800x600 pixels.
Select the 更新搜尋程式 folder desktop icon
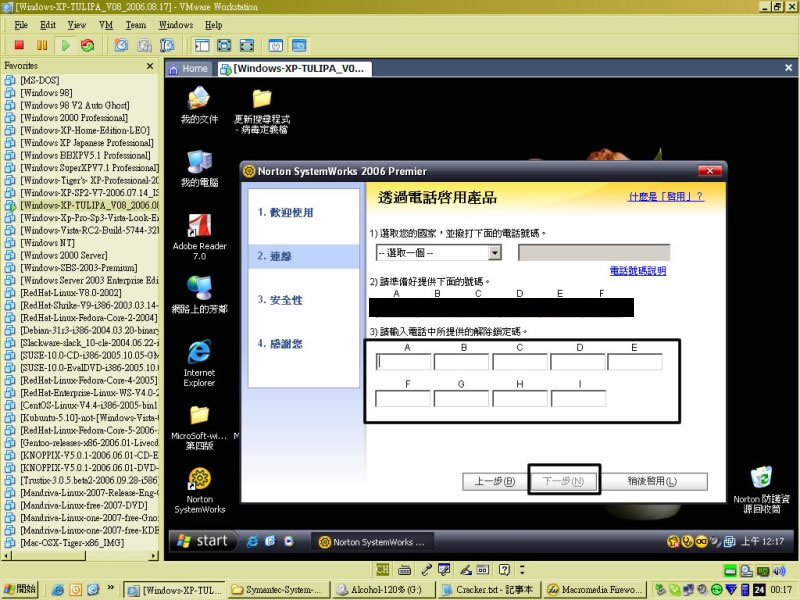(x=262, y=111)
